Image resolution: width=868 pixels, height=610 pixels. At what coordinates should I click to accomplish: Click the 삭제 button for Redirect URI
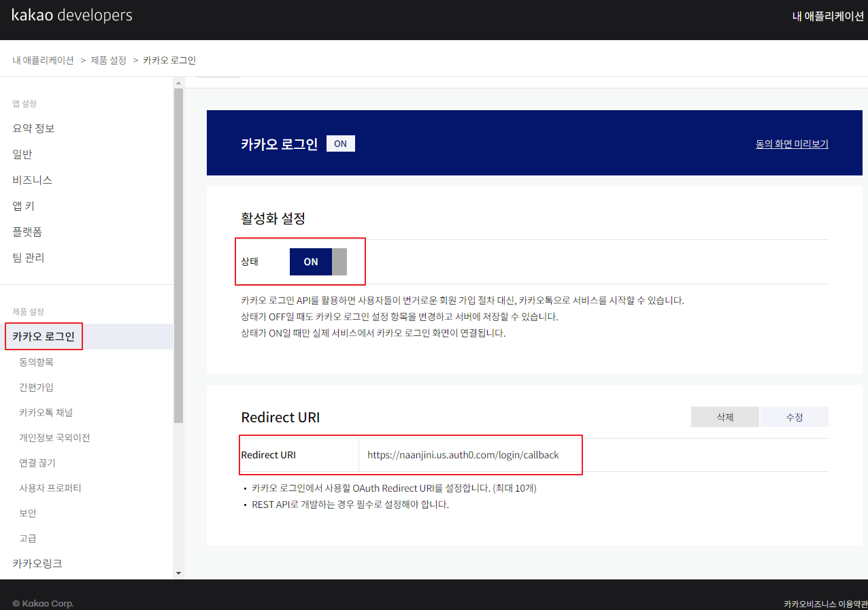(724, 417)
